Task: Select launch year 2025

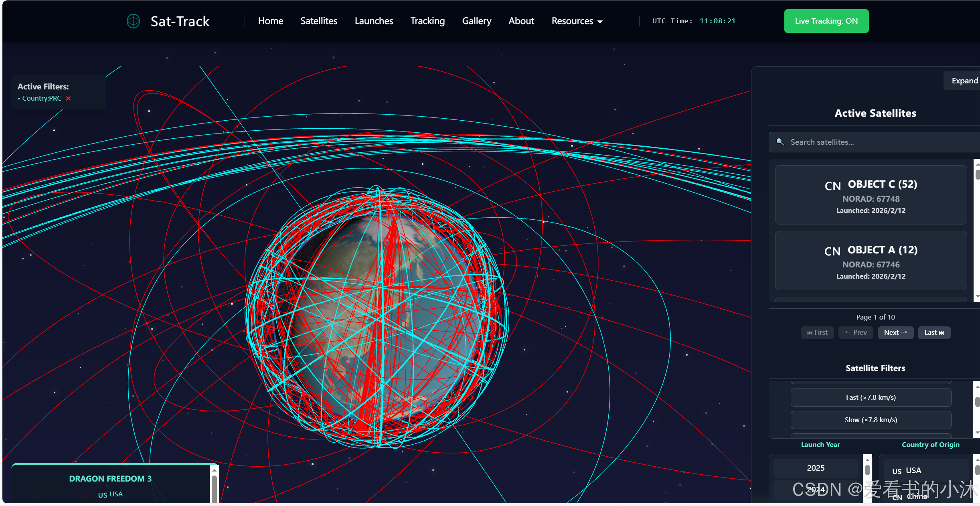Action: (x=816, y=468)
